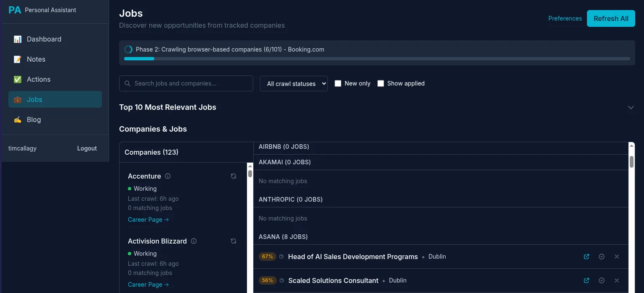Select the Actions checkmark icon
This screenshot has height=293, width=644.
[17, 79]
